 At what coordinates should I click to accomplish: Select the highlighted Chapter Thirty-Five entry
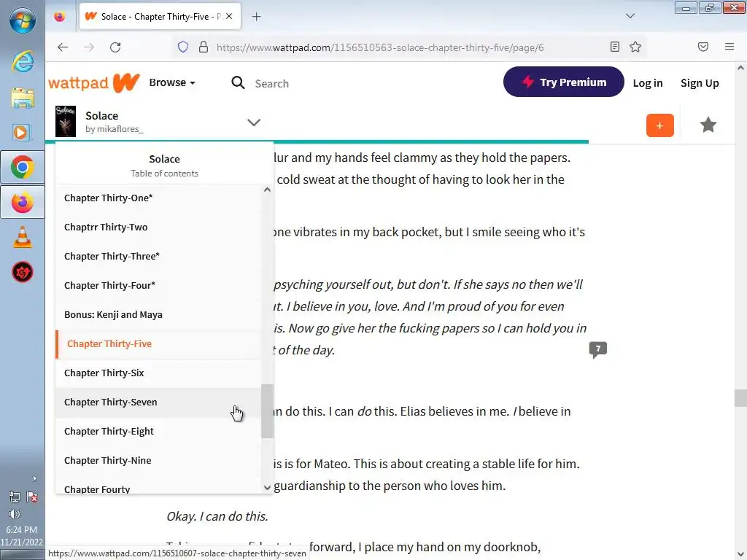[158, 344]
